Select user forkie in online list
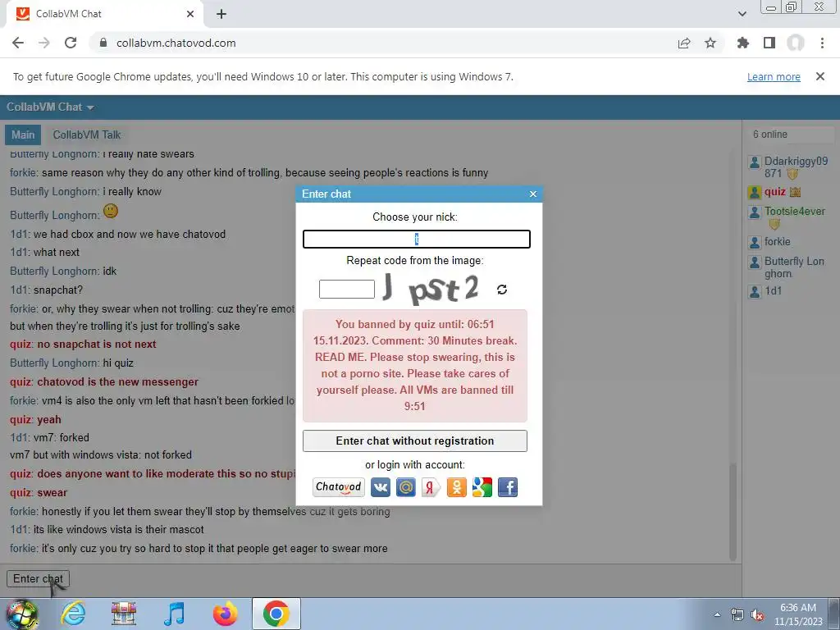This screenshot has width=840, height=630. [778, 242]
